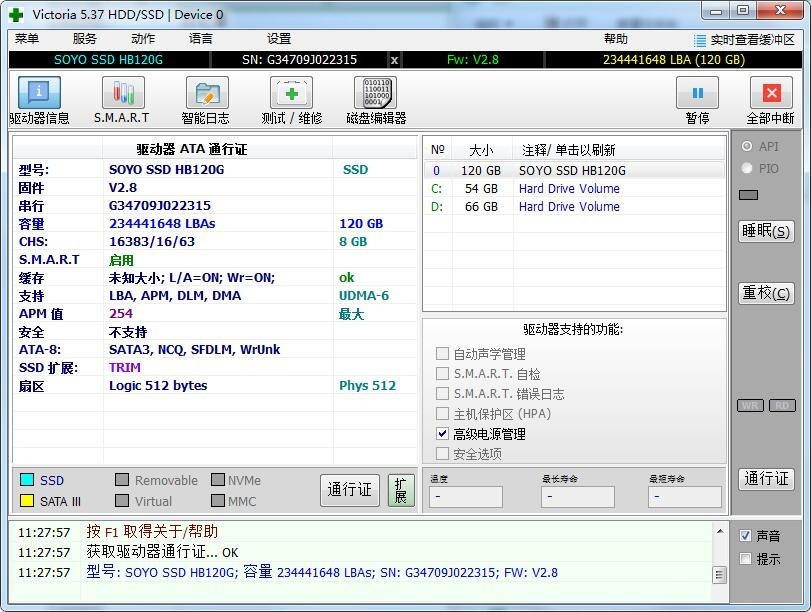Enable the 提示 hints checkbox
Viewport: 811px width, 612px height.
tap(745, 558)
